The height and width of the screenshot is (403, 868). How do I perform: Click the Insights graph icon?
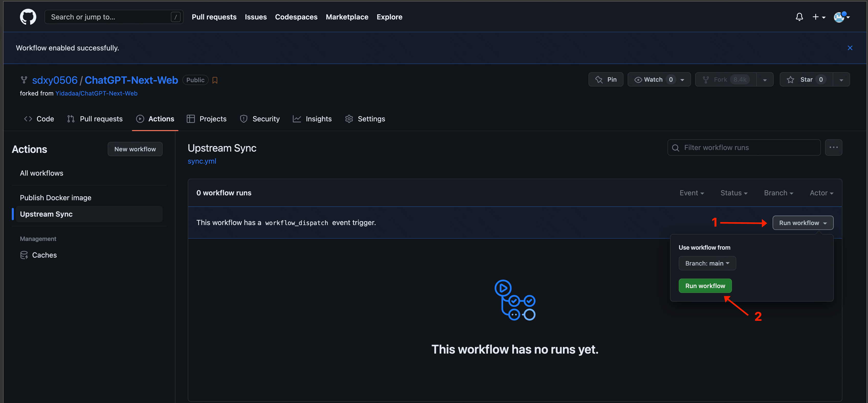(296, 119)
